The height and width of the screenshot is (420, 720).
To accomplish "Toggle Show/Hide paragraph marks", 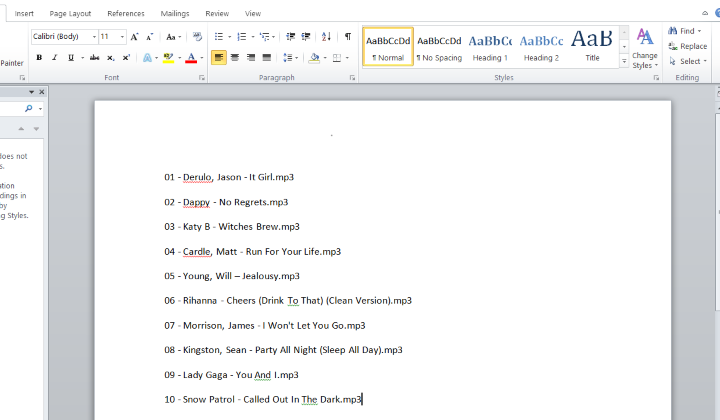I will 348,37.
